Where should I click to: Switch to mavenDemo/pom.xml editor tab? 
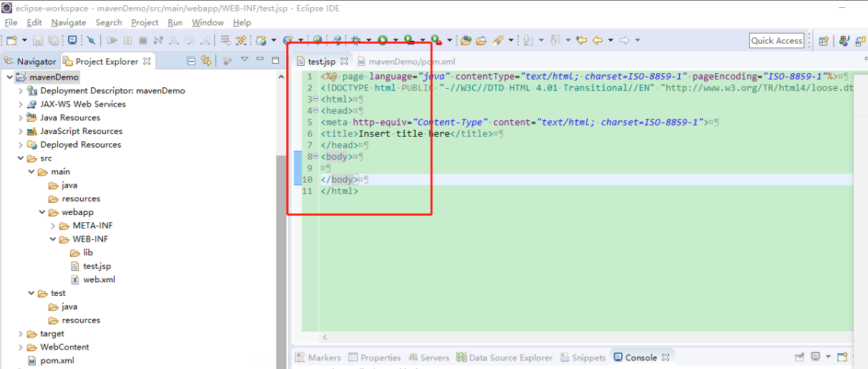tap(406, 62)
